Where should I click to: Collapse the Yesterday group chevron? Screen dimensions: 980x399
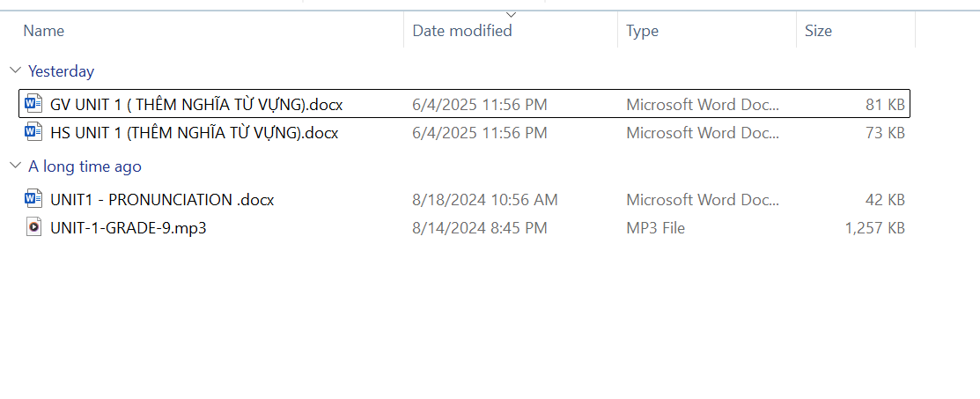(x=15, y=71)
